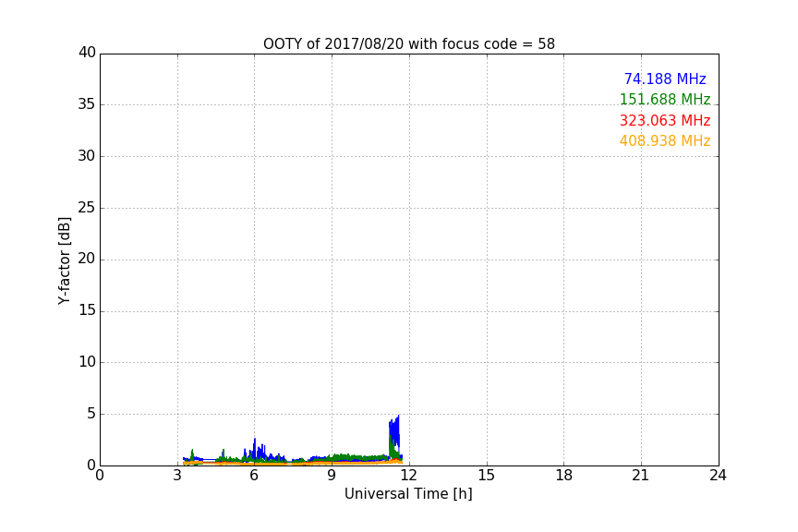Click the blue peak near 6 h
Viewport: 798px width, 532px height.
(x=255, y=448)
